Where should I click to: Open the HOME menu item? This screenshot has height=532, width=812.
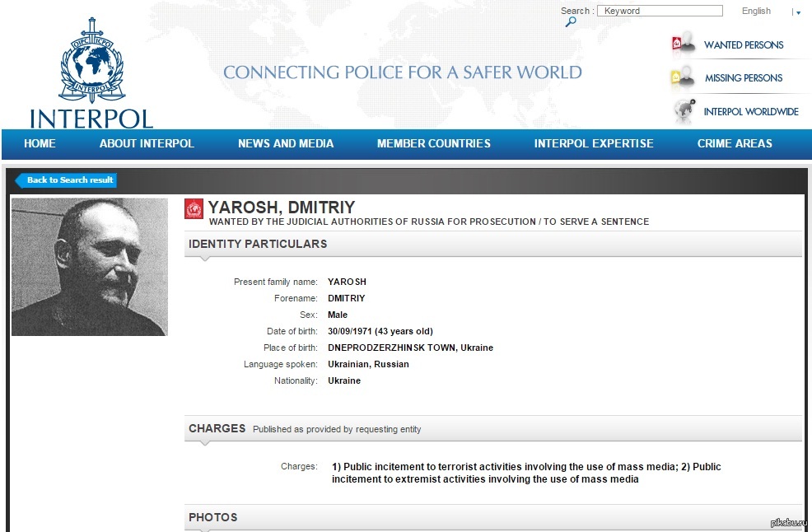[x=40, y=143]
